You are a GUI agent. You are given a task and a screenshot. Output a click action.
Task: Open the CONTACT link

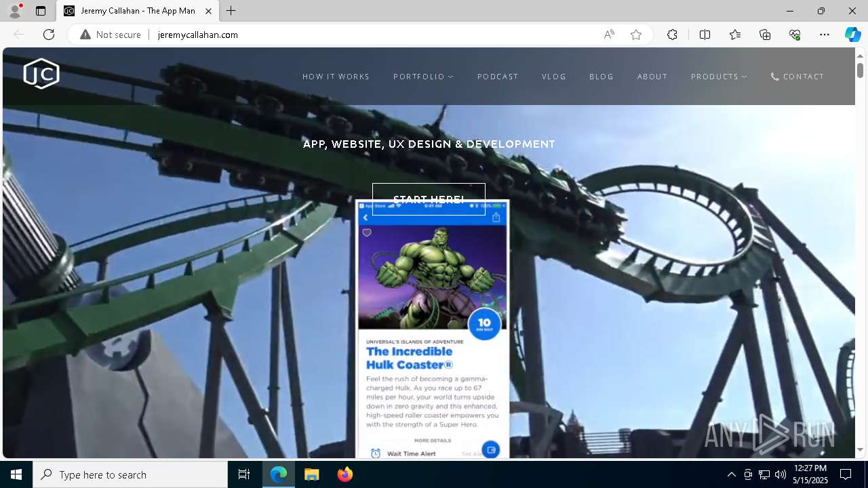pyautogui.click(x=797, y=77)
